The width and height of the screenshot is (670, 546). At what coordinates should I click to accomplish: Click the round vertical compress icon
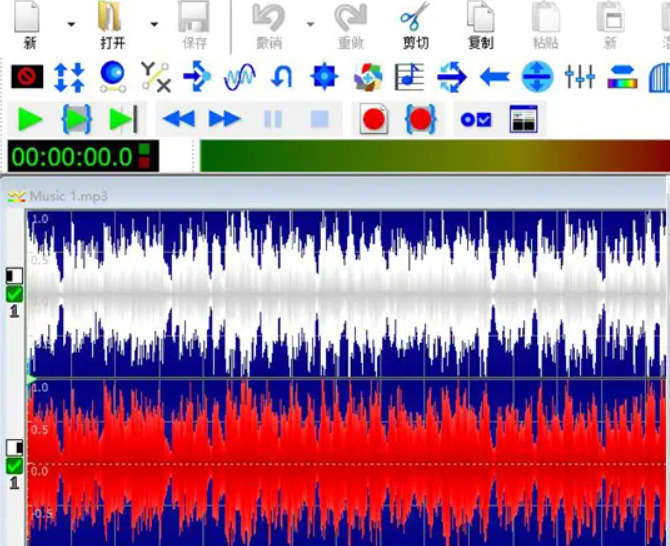click(538, 77)
